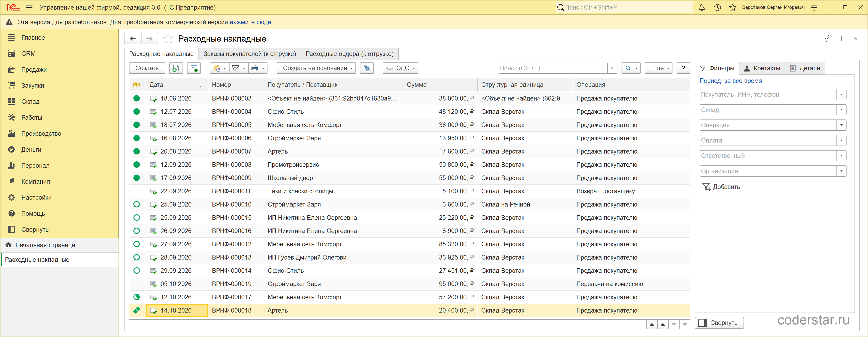868x337 pixels.
Task: Open the form's three-dot more menu
Action: pyautogui.click(x=842, y=38)
